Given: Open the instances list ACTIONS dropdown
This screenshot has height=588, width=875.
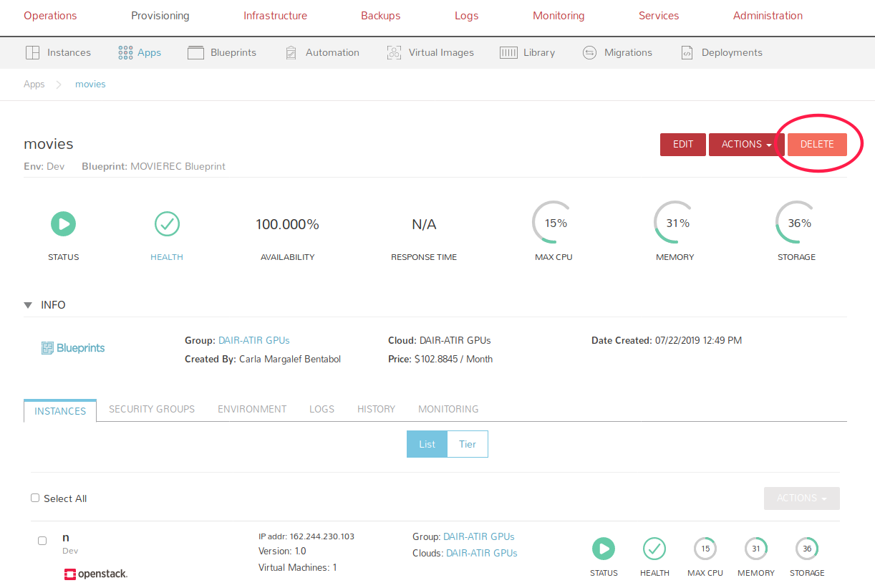Looking at the screenshot, I should [x=801, y=498].
